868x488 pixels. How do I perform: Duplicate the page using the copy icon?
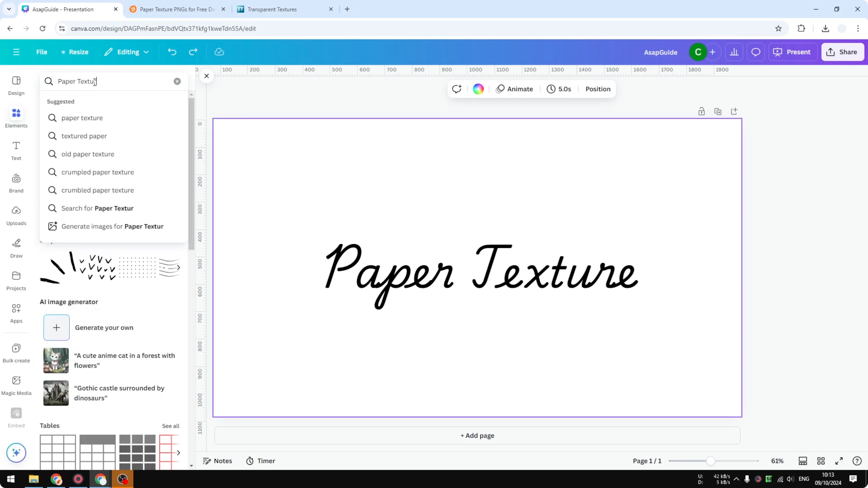(718, 111)
